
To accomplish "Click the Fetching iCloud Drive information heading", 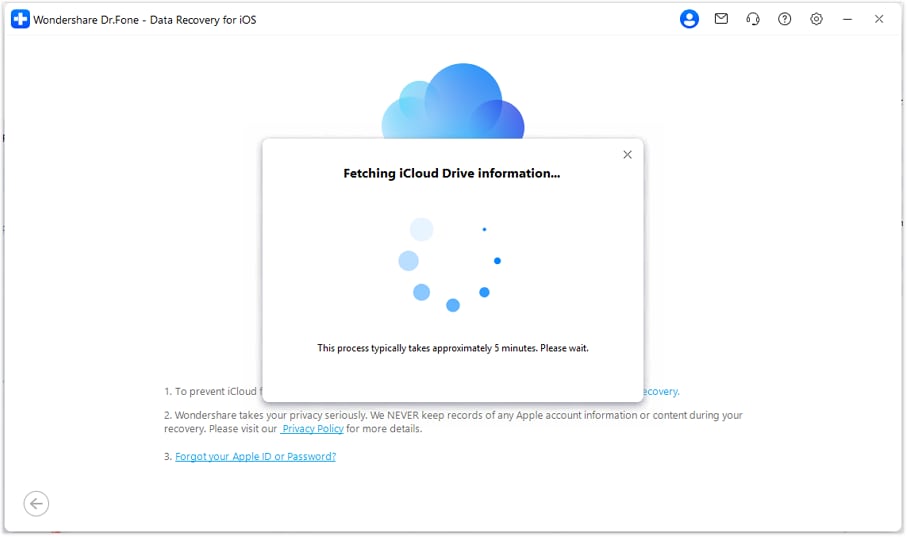I will (452, 174).
